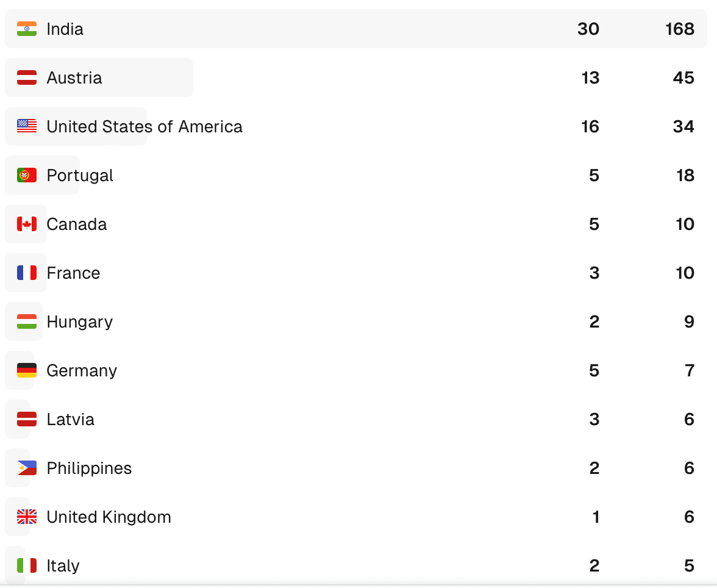
Task: Click the United Kingdom flag icon
Action: click(27, 517)
